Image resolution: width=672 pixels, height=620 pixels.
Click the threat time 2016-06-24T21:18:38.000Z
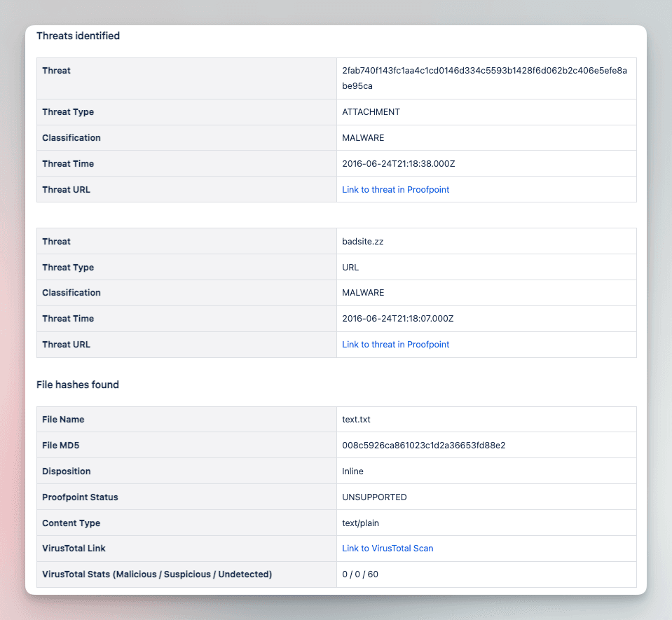pyautogui.click(x=398, y=164)
